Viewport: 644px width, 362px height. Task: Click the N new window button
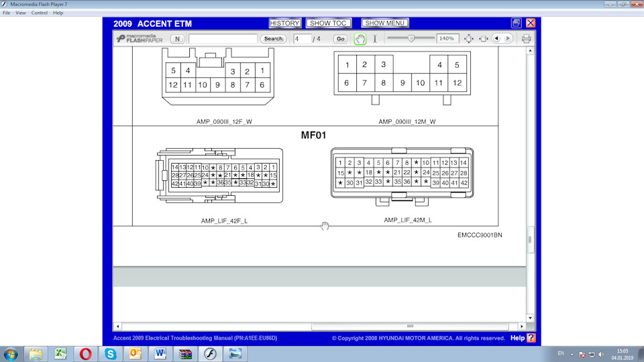177,39
